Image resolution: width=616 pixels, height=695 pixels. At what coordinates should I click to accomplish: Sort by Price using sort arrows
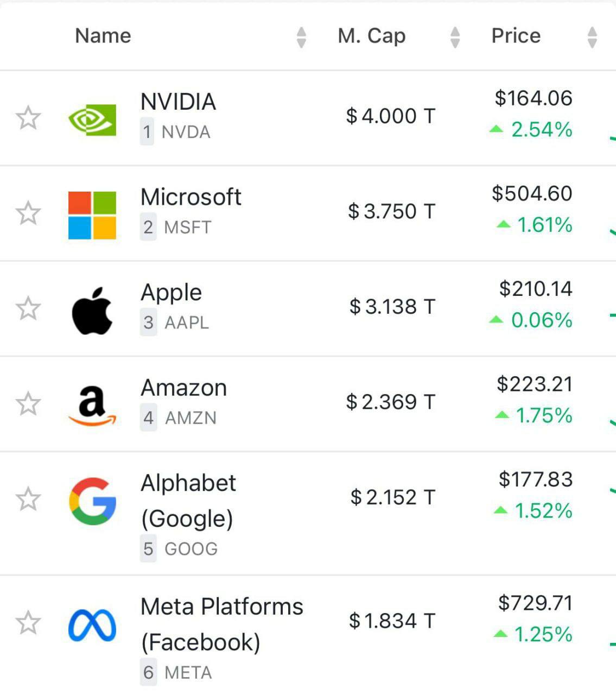[x=592, y=37]
